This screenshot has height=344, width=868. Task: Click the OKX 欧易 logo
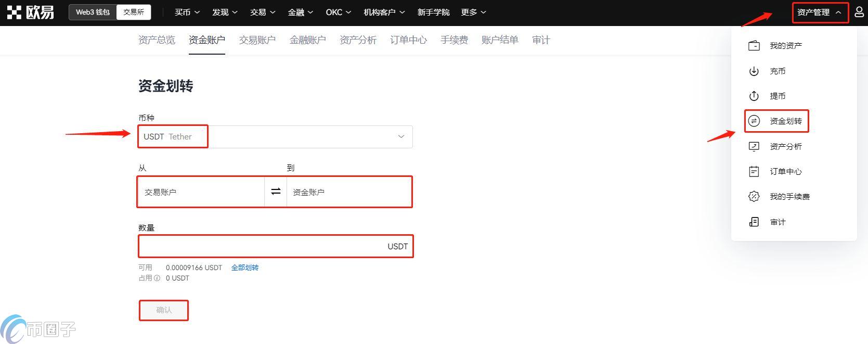point(30,12)
